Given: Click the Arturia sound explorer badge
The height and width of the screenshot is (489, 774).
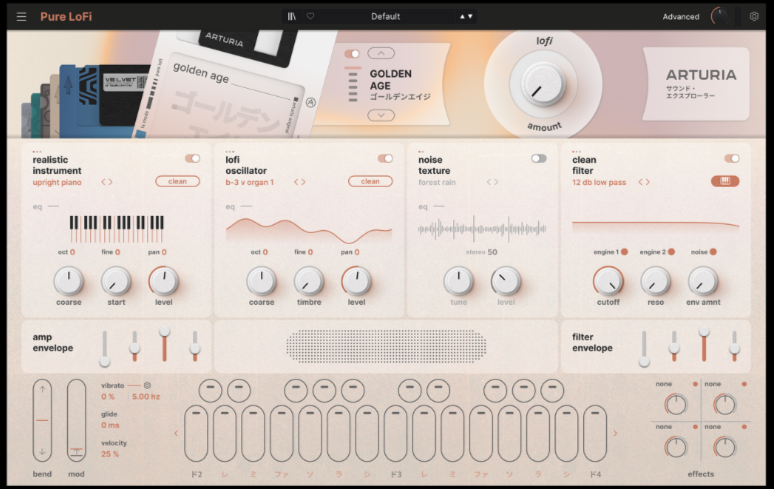Looking at the screenshot, I should (696, 84).
